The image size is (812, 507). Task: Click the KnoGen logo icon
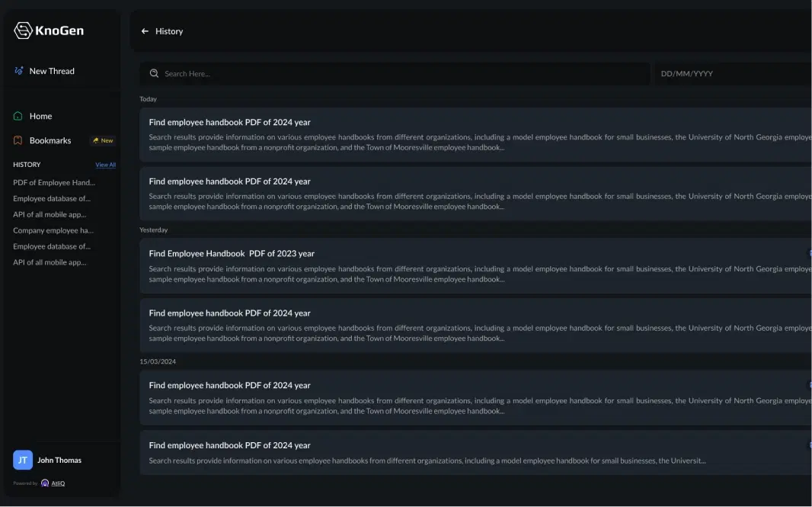coord(23,30)
